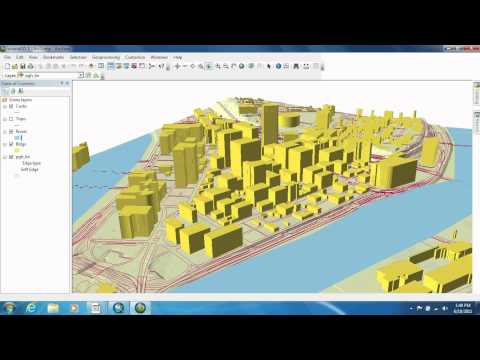The width and height of the screenshot is (480, 360).
Task: Toggle the Bldgs layer checkbox
Action: click(11, 144)
